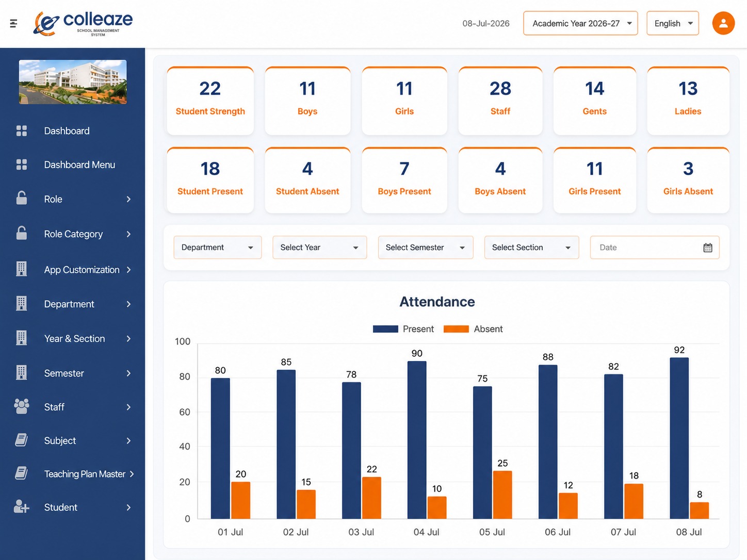This screenshot has height=560, width=747.
Task: Expand the Semester chevron
Action: click(129, 373)
